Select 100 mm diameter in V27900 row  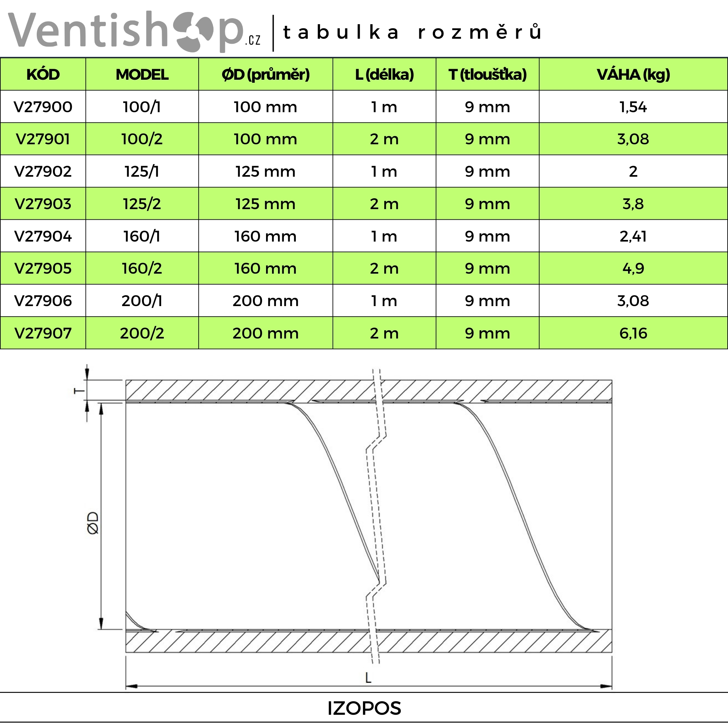point(266,107)
